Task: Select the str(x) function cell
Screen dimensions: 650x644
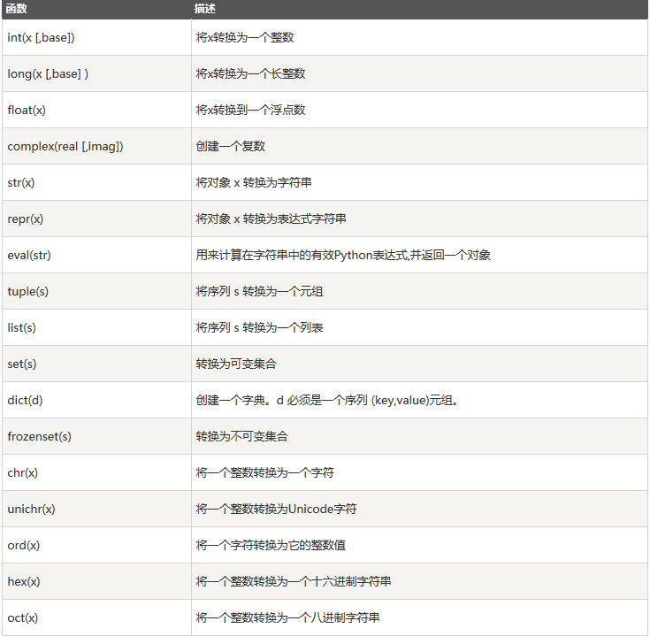Action: click(21, 182)
